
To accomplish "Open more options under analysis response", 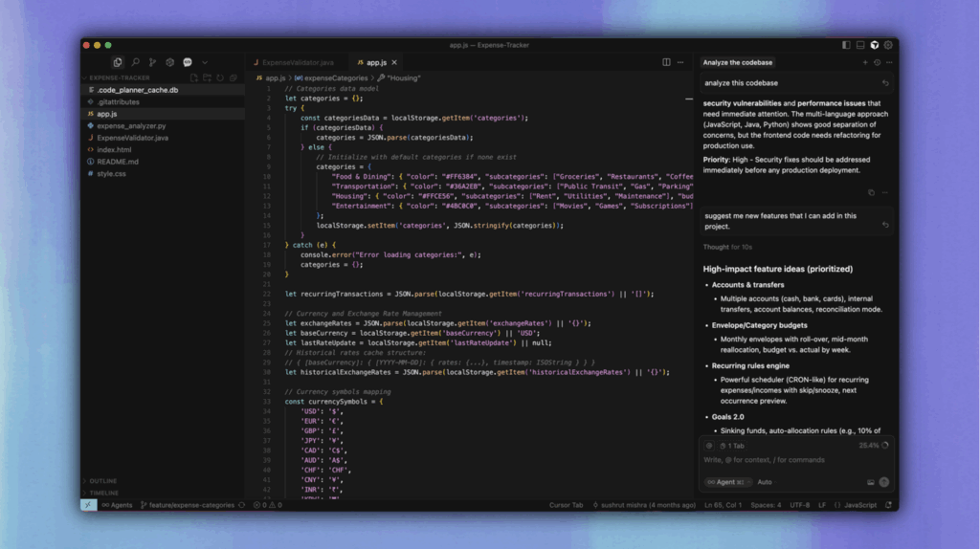I will pyautogui.click(x=884, y=193).
